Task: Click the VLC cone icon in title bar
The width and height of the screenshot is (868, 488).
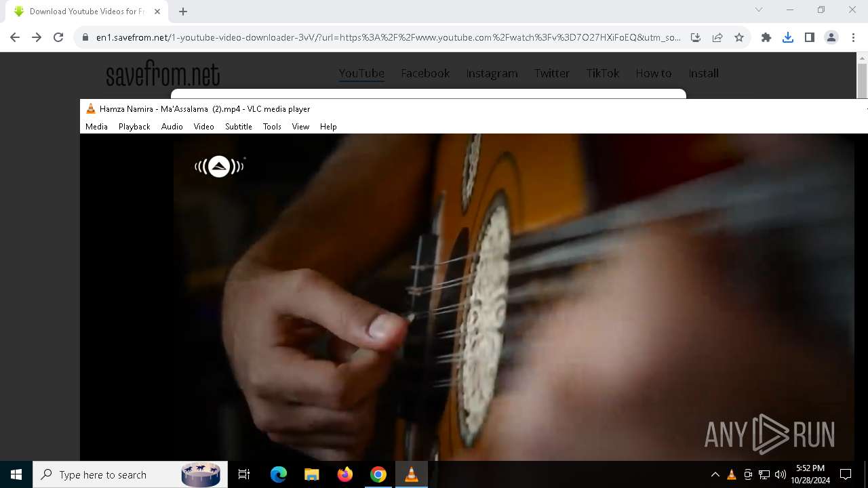Action: (91, 108)
